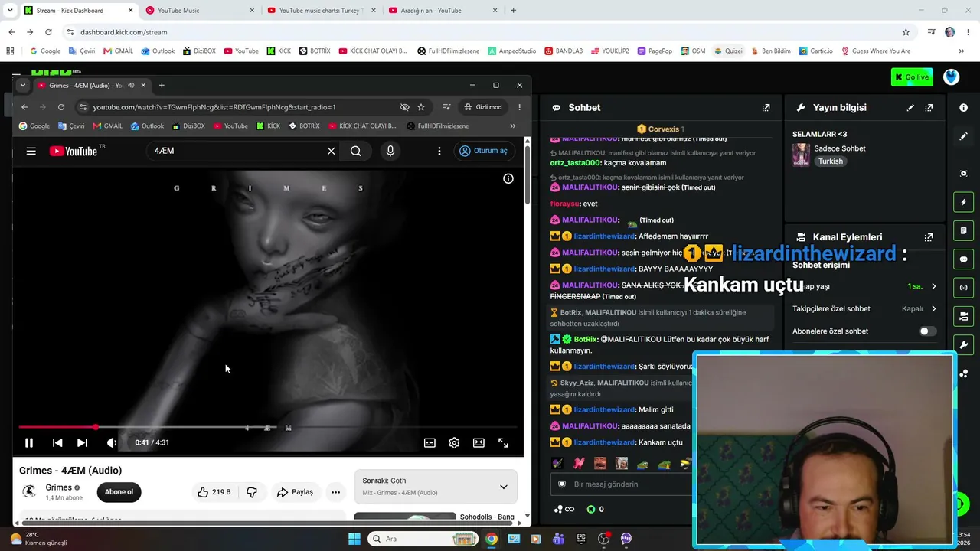Go to the YouTube home logo
This screenshot has height=551, width=980.
74,151
